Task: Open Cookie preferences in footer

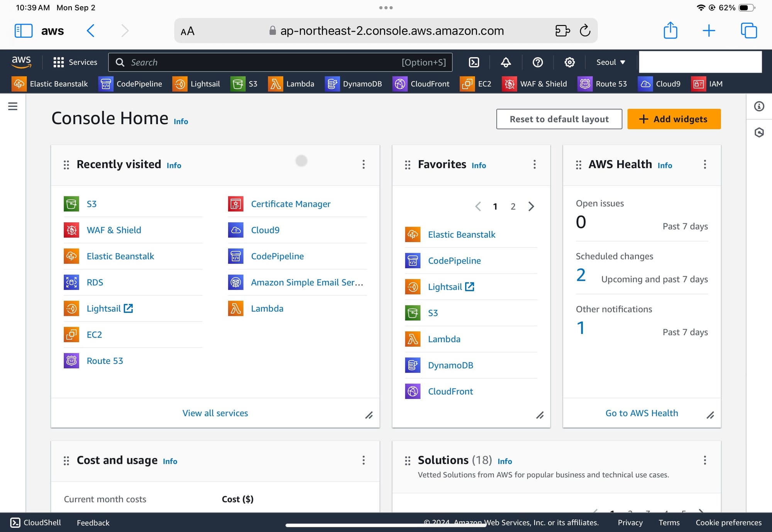Action: click(728, 522)
